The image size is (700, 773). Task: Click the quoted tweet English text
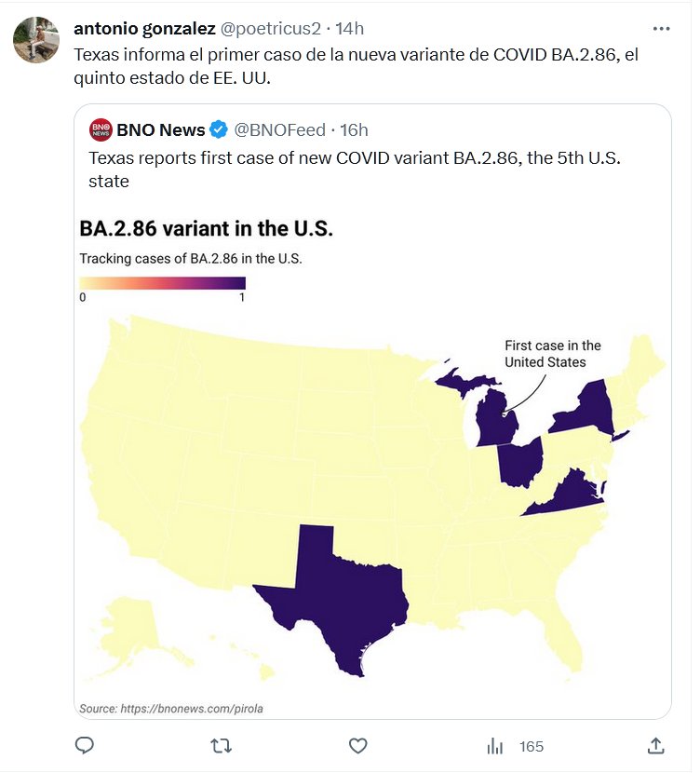coord(354,168)
